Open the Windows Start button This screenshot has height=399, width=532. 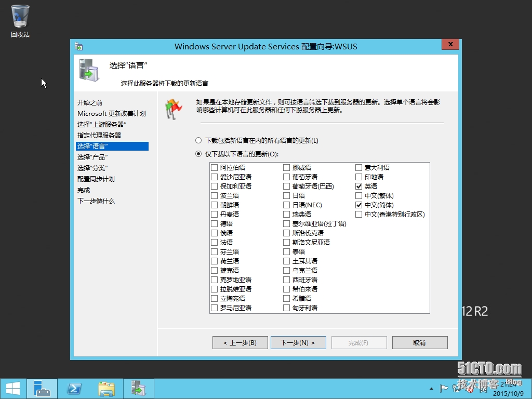point(13,389)
